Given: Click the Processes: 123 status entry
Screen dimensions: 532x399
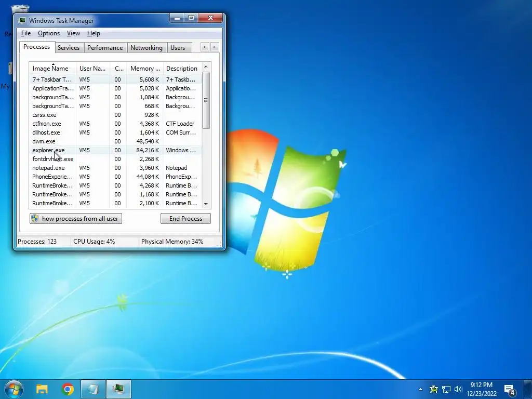Looking at the screenshot, I should [x=37, y=242].
